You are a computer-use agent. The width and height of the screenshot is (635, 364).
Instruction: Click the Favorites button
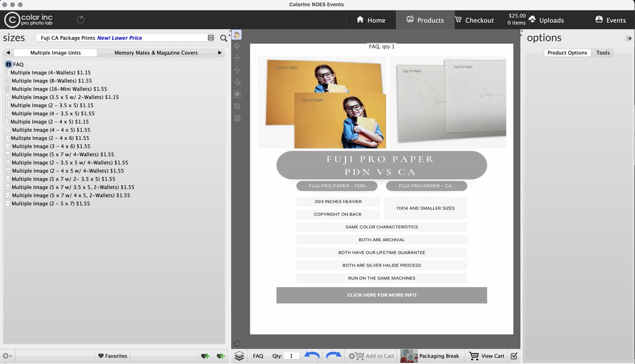coord(113,356)
